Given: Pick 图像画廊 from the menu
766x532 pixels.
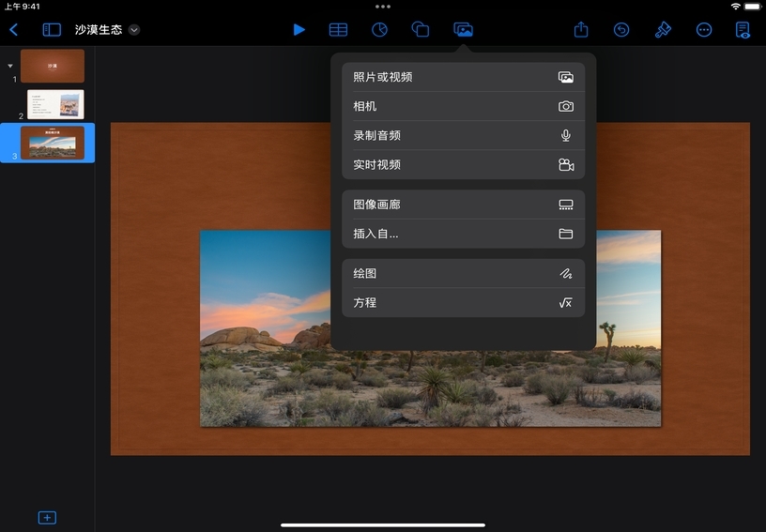Looking at the screenshot, I should 463,205.
